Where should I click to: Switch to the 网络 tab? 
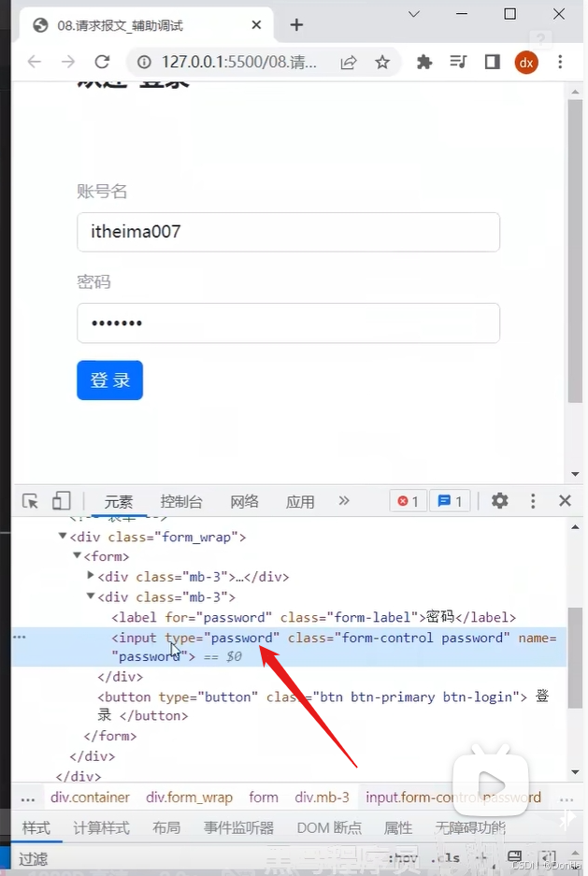tap(245, 502)
